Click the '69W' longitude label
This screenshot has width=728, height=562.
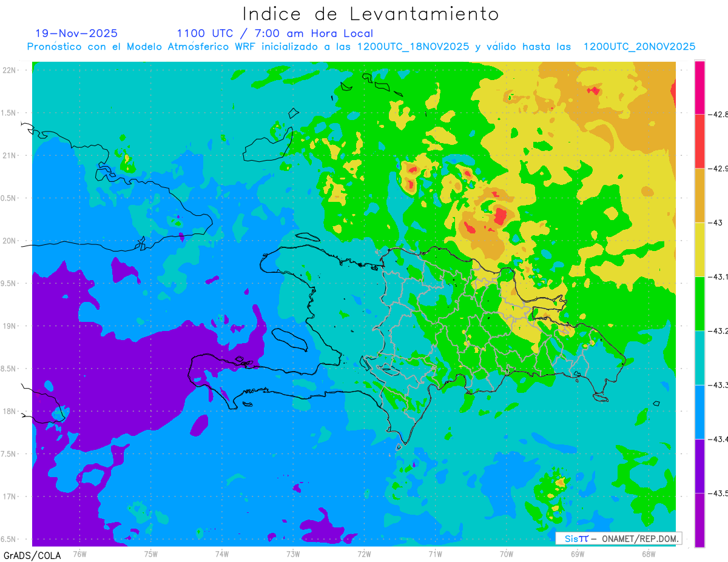click(x=578, y=554)
